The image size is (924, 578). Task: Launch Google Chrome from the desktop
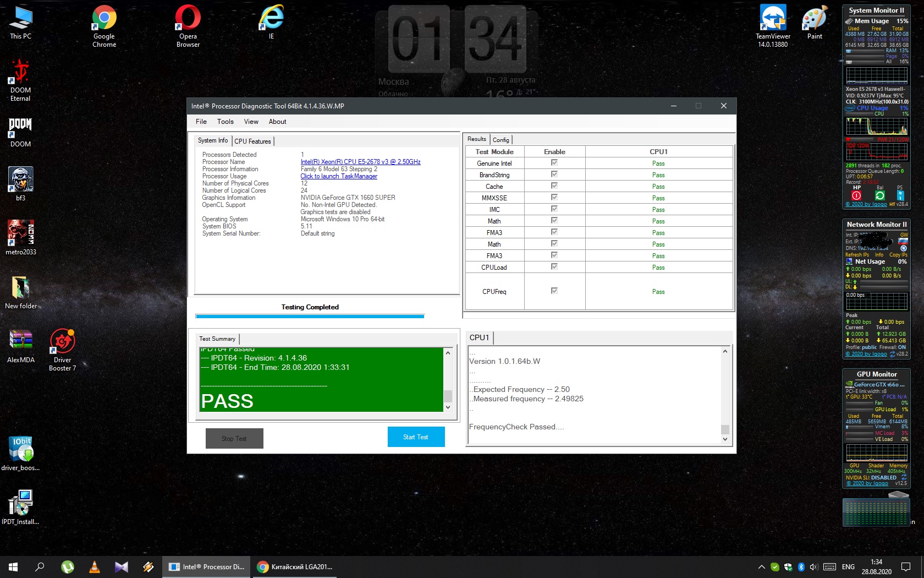pyautogui.click(x=104, y=26)
